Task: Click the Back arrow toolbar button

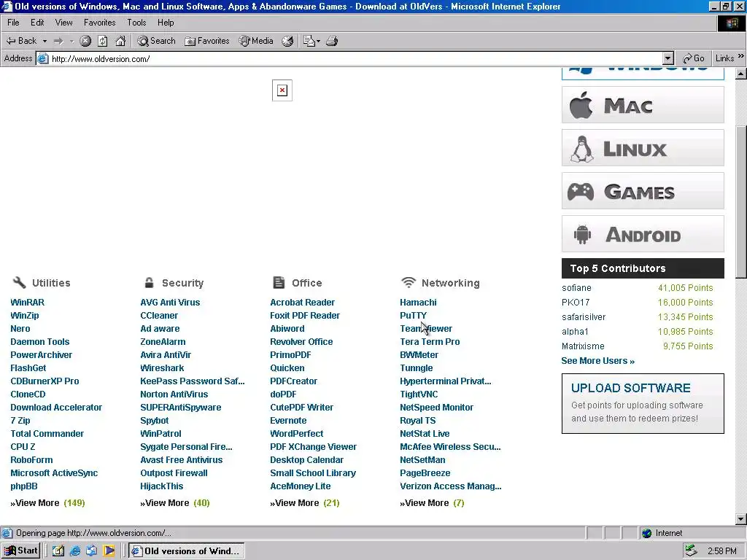Action: [x=21, y=41]
